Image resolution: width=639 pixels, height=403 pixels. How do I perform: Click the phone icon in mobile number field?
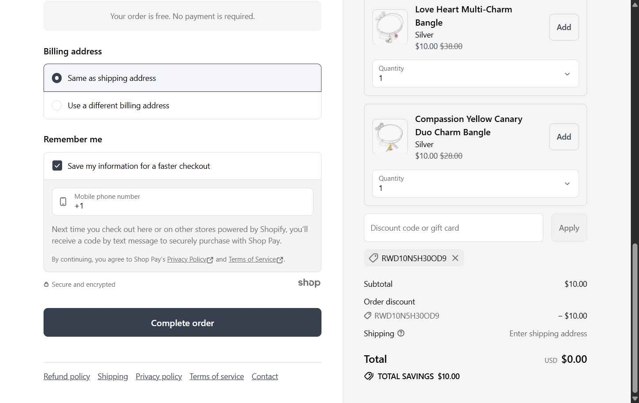point(63,202)
